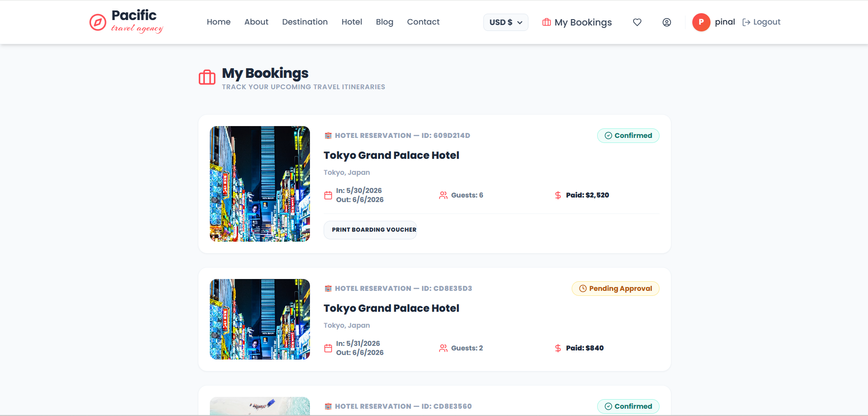Click 'In: 5/30/2026' check-in date
The height and width of the screenshot is (416, 868).
click(359, 191)
